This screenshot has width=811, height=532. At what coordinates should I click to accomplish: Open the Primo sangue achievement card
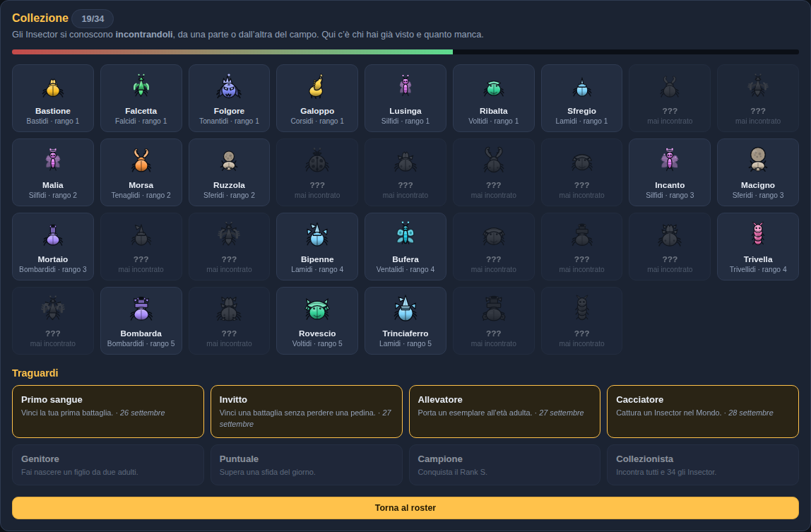[108, 411]
